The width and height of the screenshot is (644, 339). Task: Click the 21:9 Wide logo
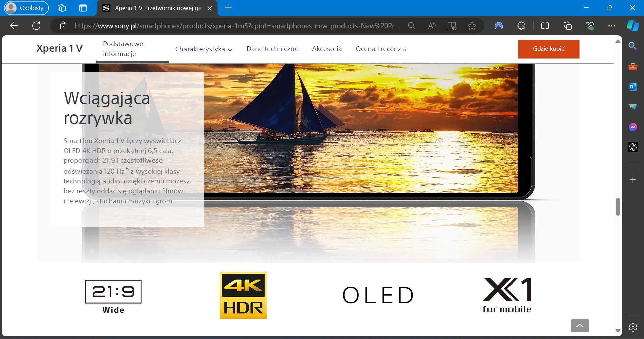(x=113, y=296)
